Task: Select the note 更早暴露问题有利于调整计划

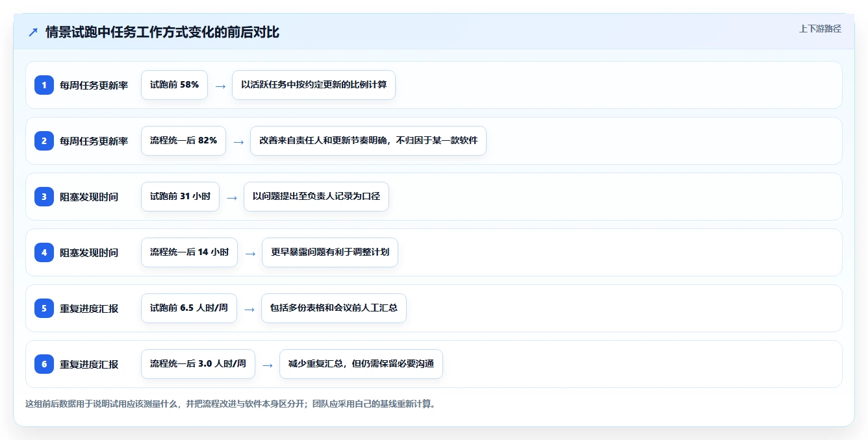Action: 330,252
